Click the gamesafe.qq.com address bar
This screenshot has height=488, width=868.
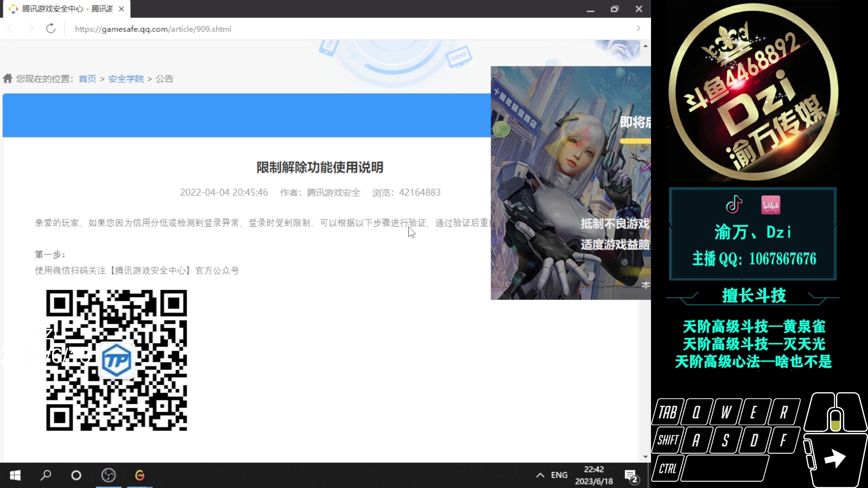[x=153, y=29]
